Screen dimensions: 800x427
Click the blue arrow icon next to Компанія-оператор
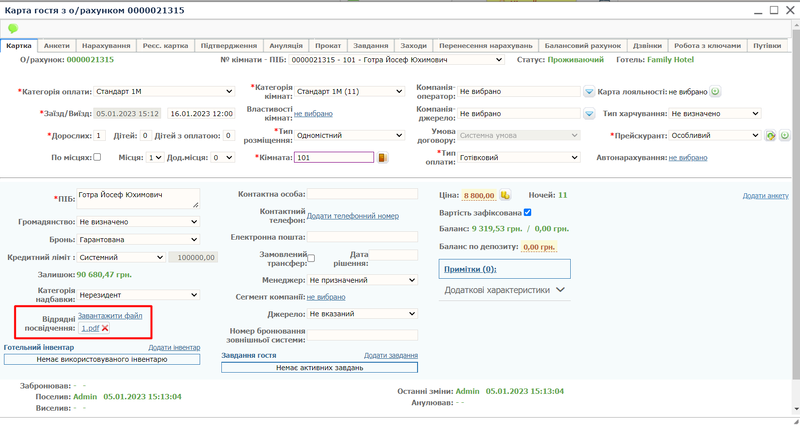(x=589, y=92)
